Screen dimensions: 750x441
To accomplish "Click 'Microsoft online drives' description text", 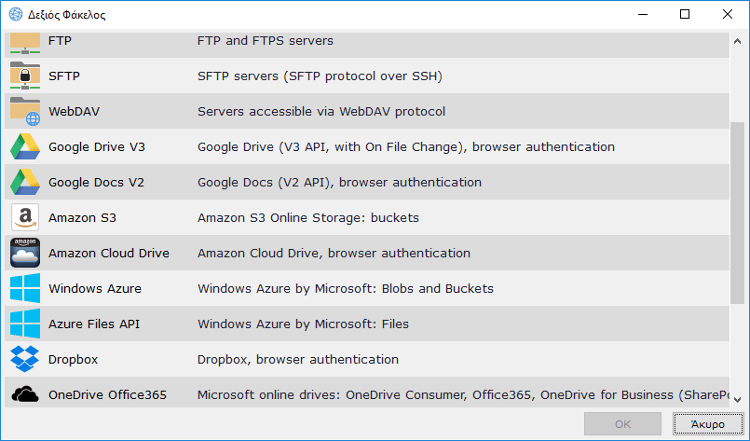I will pos(463,395).
